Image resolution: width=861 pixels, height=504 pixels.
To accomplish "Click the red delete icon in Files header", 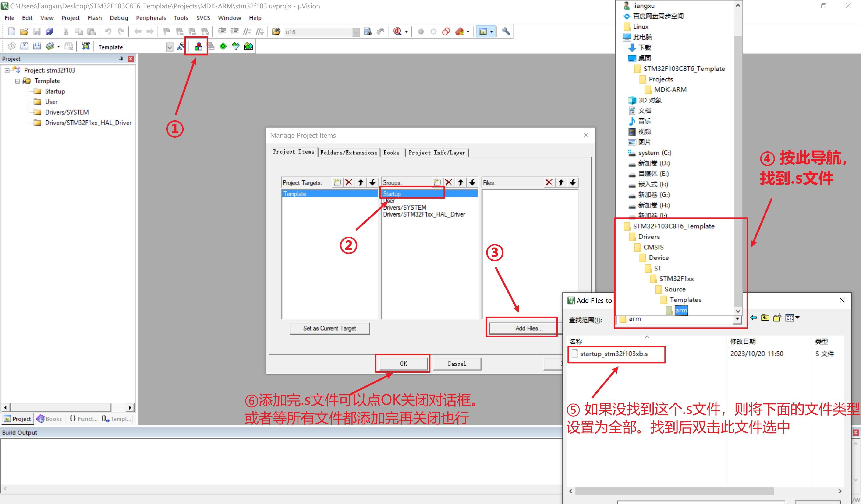I will 549,182.
